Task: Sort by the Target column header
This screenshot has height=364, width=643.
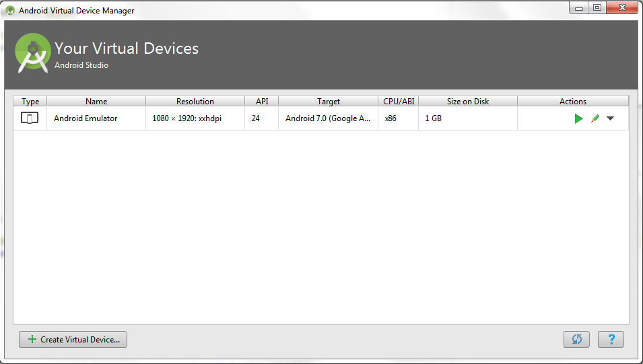Action: click(x=329, y=101)
